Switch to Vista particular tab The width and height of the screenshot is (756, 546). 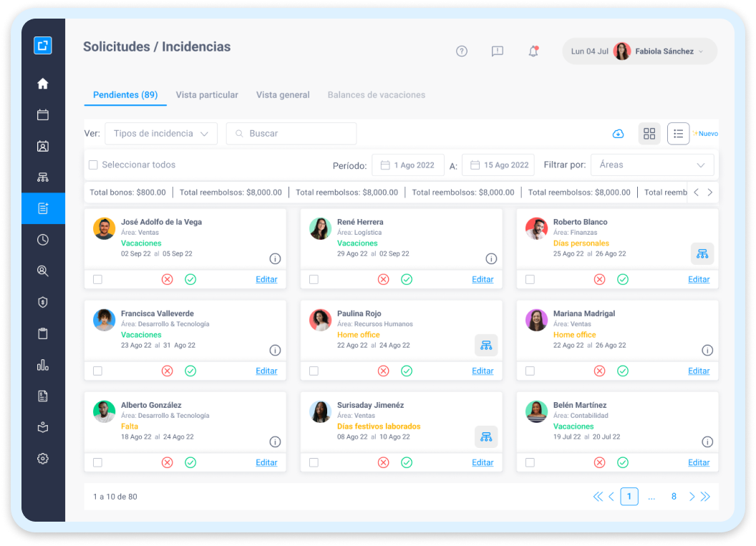coord(207,95)
